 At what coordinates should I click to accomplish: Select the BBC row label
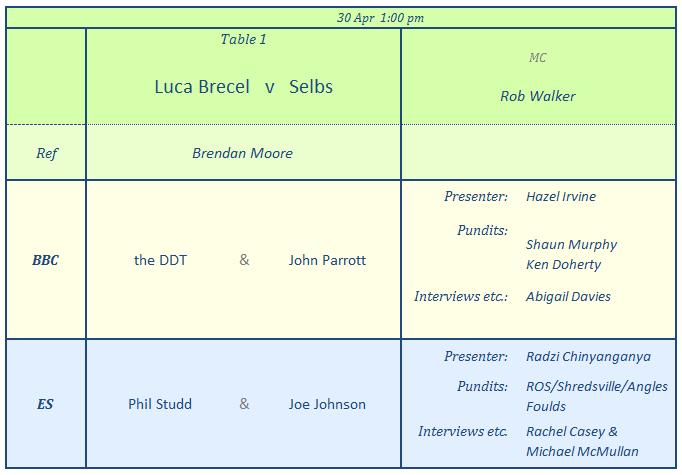pos(45,260)
